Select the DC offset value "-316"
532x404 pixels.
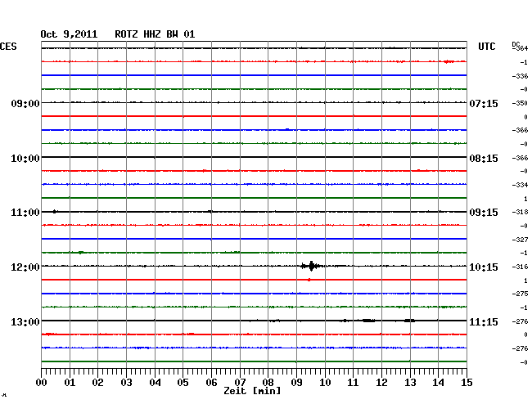(520, 267)
